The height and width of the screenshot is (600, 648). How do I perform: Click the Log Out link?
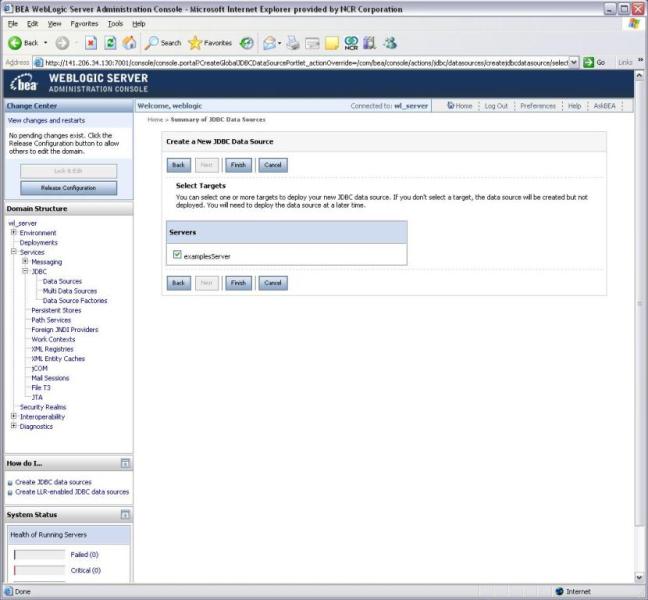[496, 106]
